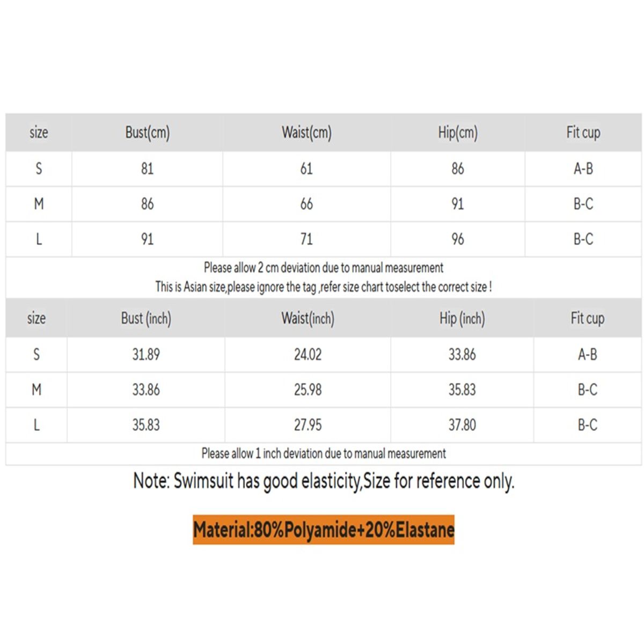Click the 37.80 hip inch value
This screenshot has height=644, width=644.
click(462, 425)
